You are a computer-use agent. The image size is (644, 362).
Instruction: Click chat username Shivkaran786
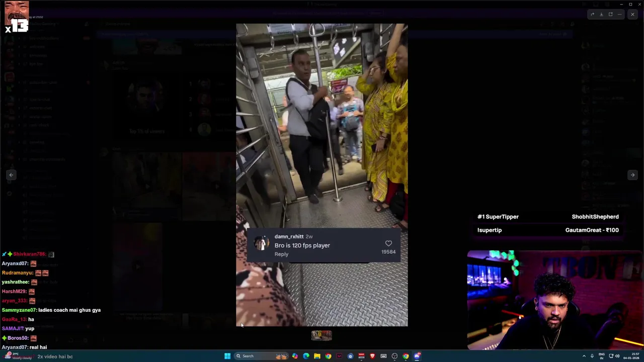pyautogui.click(x=30, y=254)
